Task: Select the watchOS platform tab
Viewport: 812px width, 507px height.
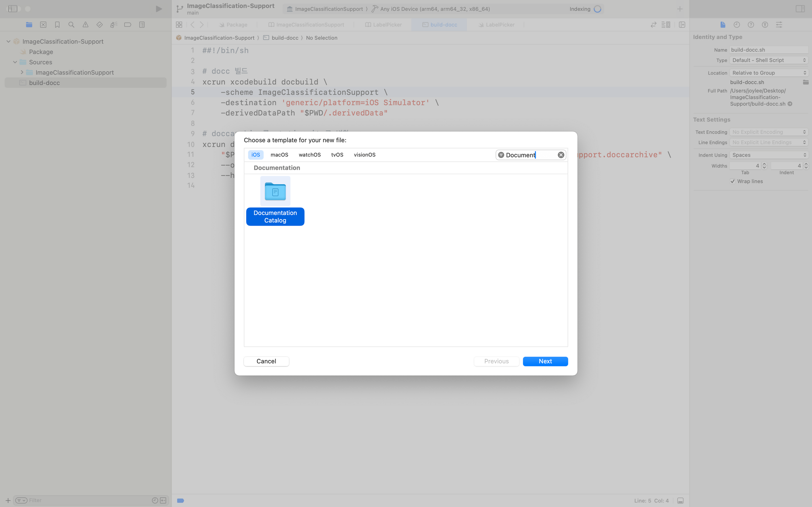Action: [x=309, y=155]
